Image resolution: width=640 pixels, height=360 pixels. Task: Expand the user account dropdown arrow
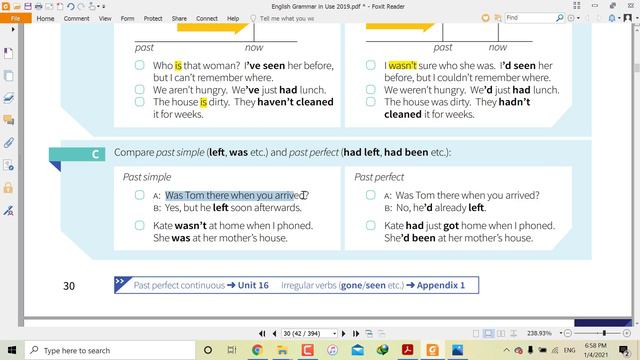click(636, 18)
